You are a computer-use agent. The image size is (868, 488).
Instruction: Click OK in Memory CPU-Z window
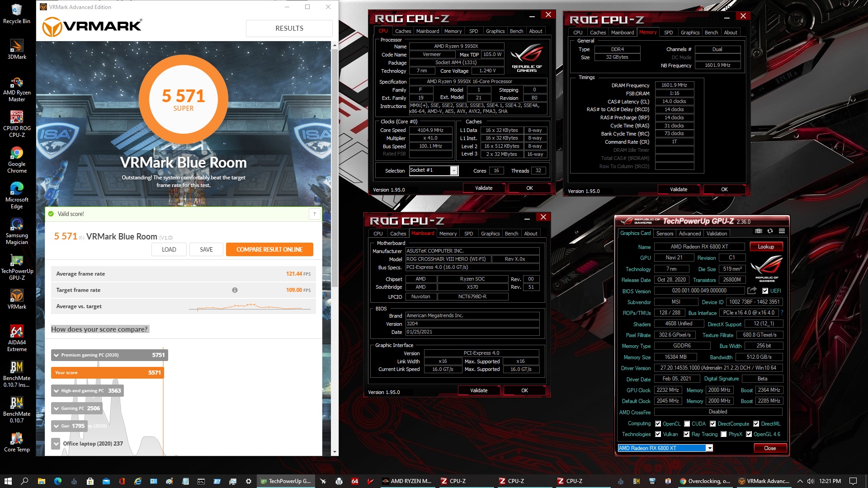[724, 189]
